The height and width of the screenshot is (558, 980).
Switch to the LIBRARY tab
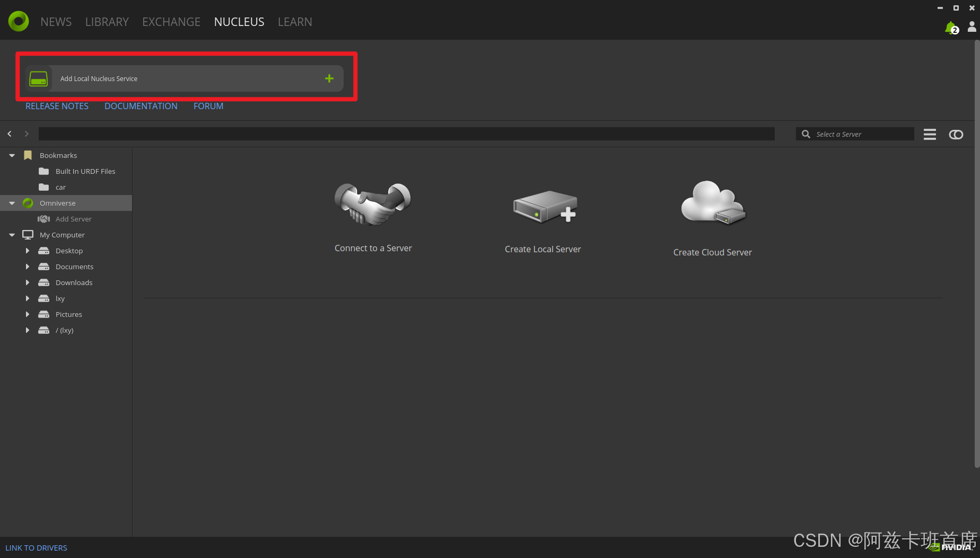[107, 22]
